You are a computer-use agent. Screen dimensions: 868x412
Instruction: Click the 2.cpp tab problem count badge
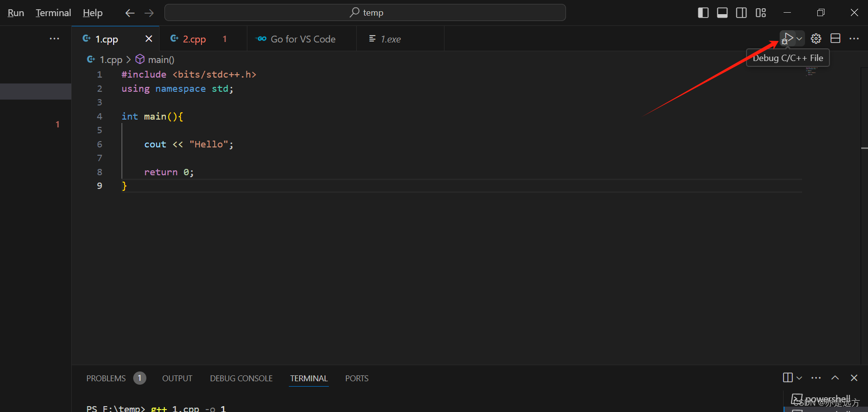click(x=224, y=39)
